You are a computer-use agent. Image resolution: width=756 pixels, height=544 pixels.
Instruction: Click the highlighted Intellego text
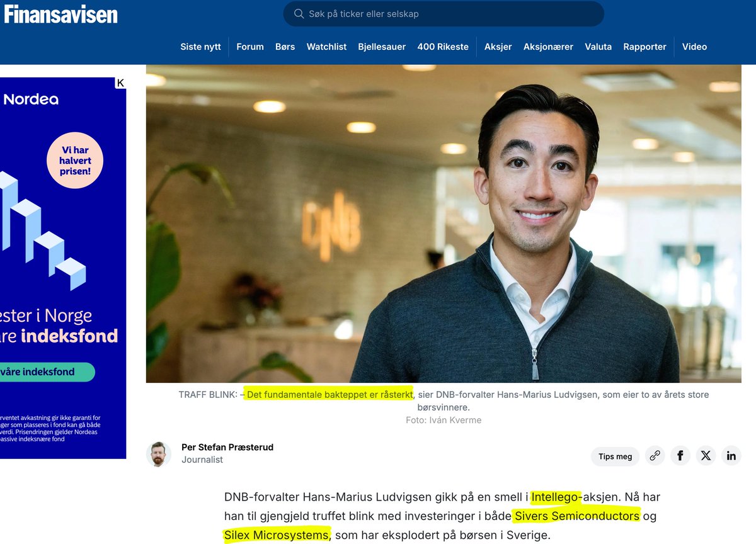[554, 497]
